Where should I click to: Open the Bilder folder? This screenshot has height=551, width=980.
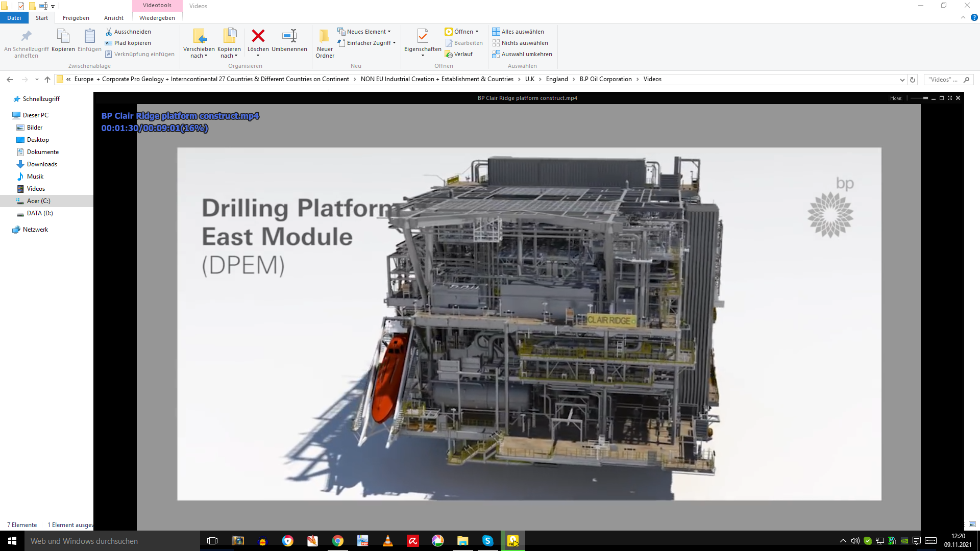(x=35, y=128)
